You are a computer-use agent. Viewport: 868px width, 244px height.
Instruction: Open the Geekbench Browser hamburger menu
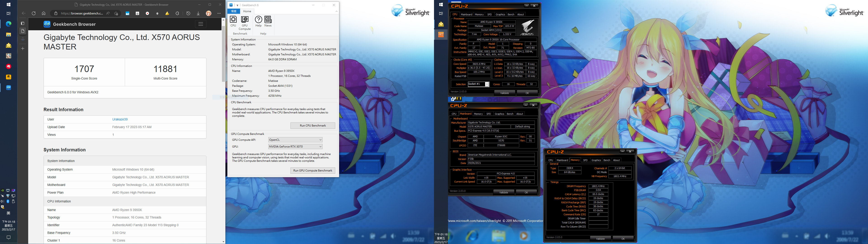(200, 24)
